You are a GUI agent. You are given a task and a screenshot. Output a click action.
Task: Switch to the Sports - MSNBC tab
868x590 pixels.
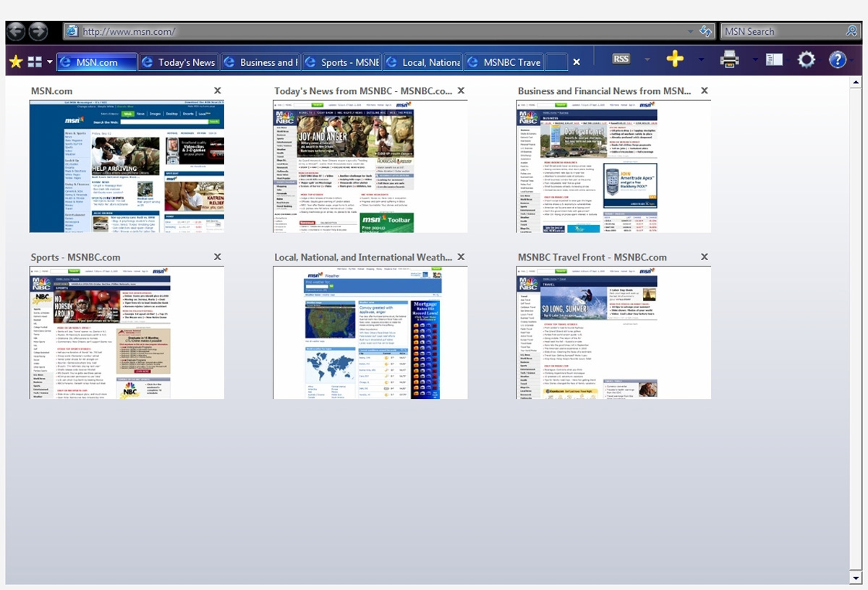(x=341, y=62)
